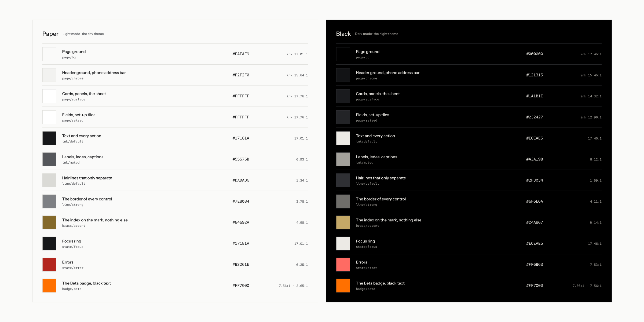Select the Paper state/focus swatch
This screenshot has width=644, height=322.
point(49,244)
